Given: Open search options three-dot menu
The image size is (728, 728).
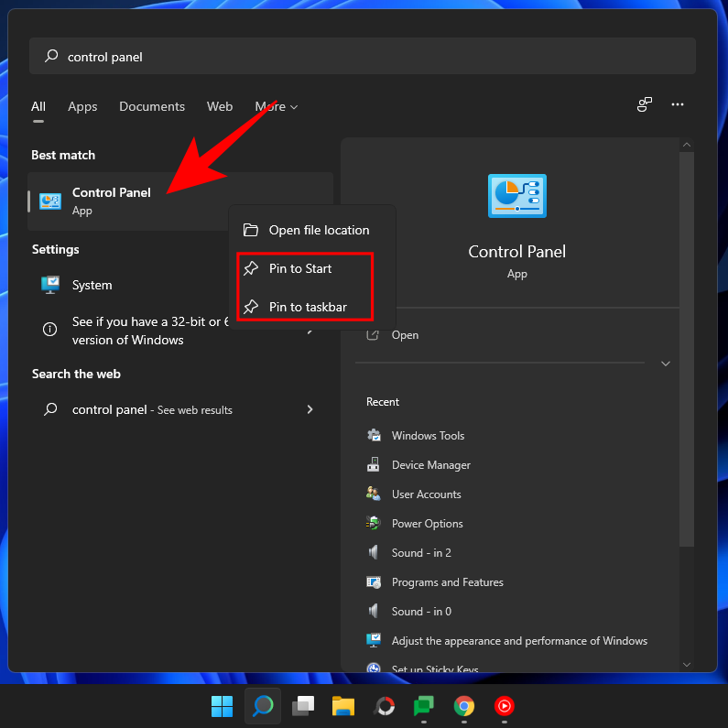Looking at the screenshot, I should coord(678,105).
